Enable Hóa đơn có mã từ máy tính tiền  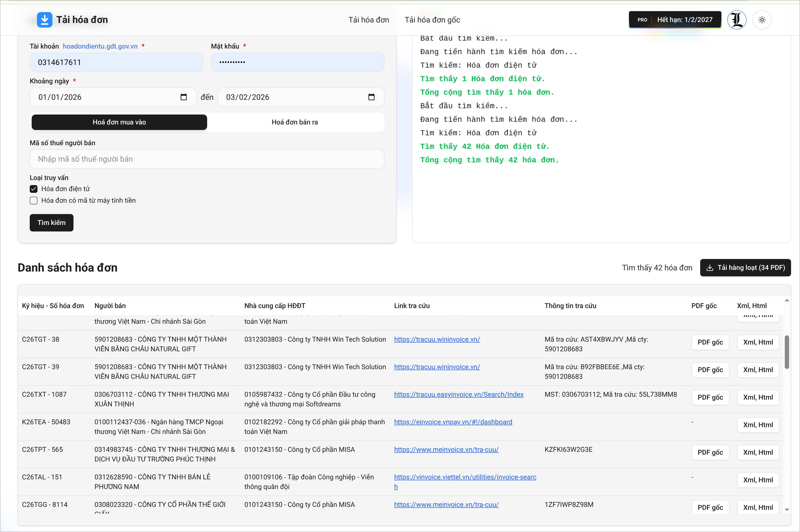click(34, 201)
